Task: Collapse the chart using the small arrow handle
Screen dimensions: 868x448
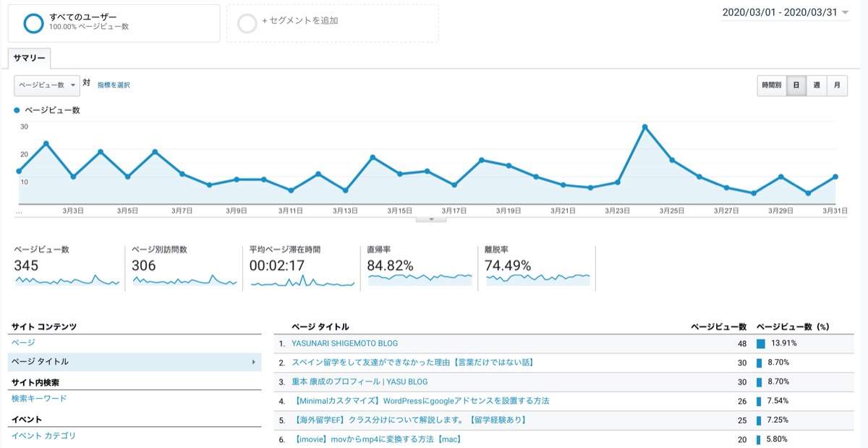Action: tap(432, 219)
